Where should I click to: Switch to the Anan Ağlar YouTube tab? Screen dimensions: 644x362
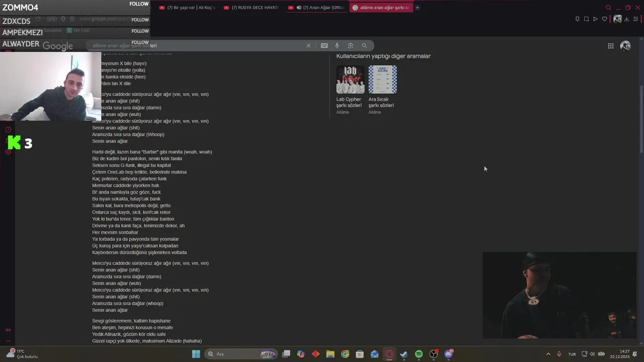tap(316, 8)
